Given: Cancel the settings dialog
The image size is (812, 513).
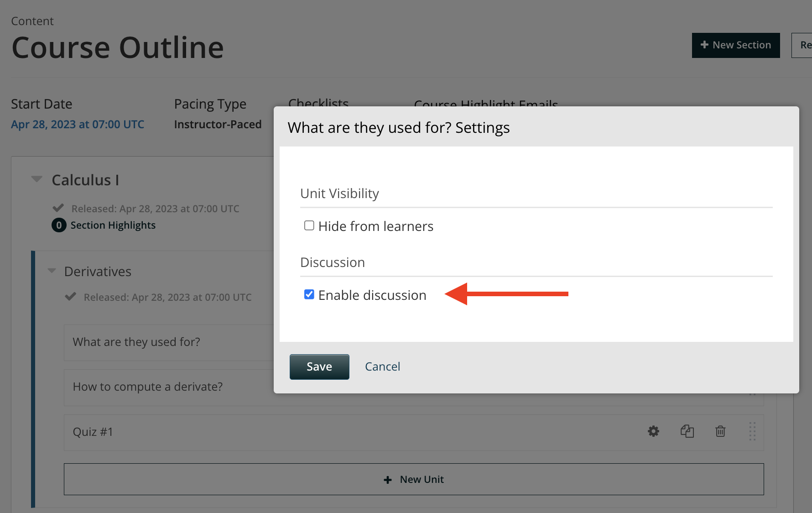Looking at the screenshot, I should tap(382, 367).
